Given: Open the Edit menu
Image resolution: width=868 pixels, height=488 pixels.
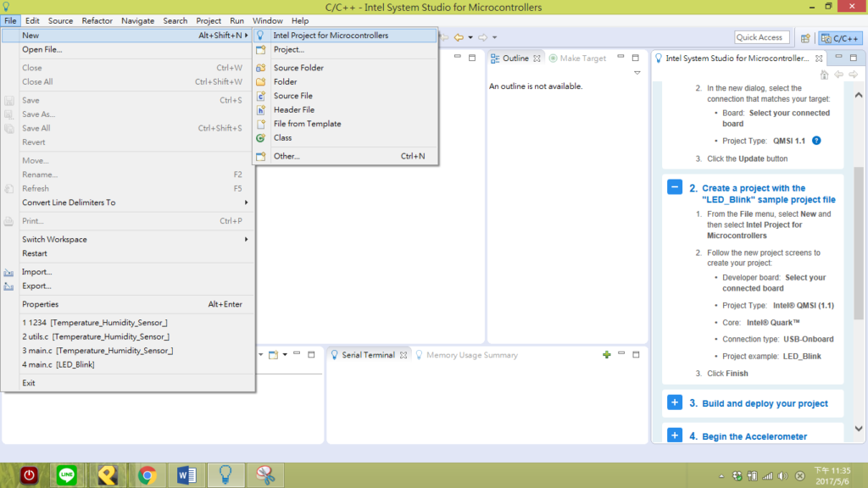Looking at the screenshot, I should pyautogui.click(x=32, y=20).
